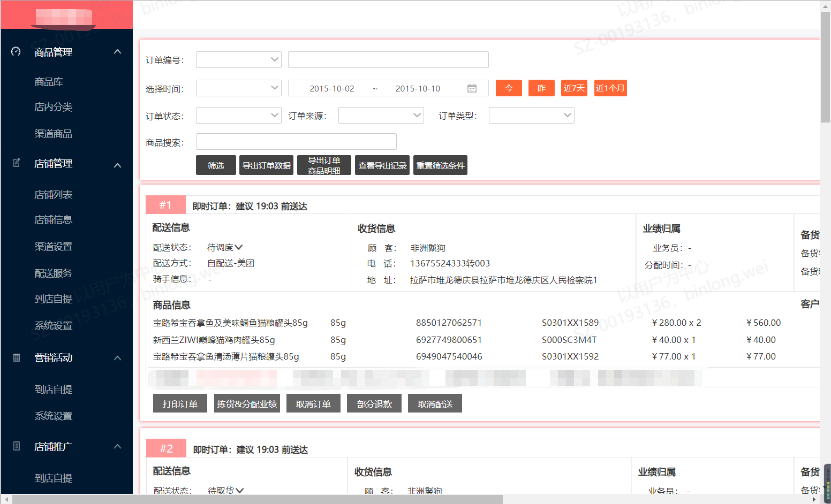Click SKU code S0301XX1592
The height and width of the screenshot is (504, 831).
coord(570,356)
